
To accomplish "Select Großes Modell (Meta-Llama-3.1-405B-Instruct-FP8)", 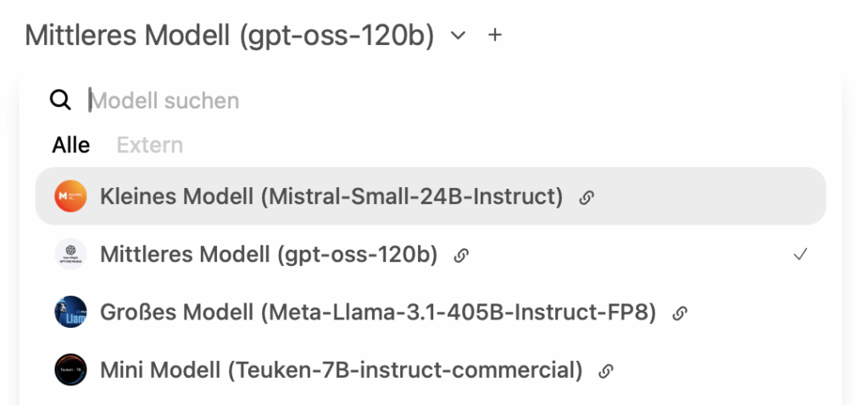I will coord(378,313).
